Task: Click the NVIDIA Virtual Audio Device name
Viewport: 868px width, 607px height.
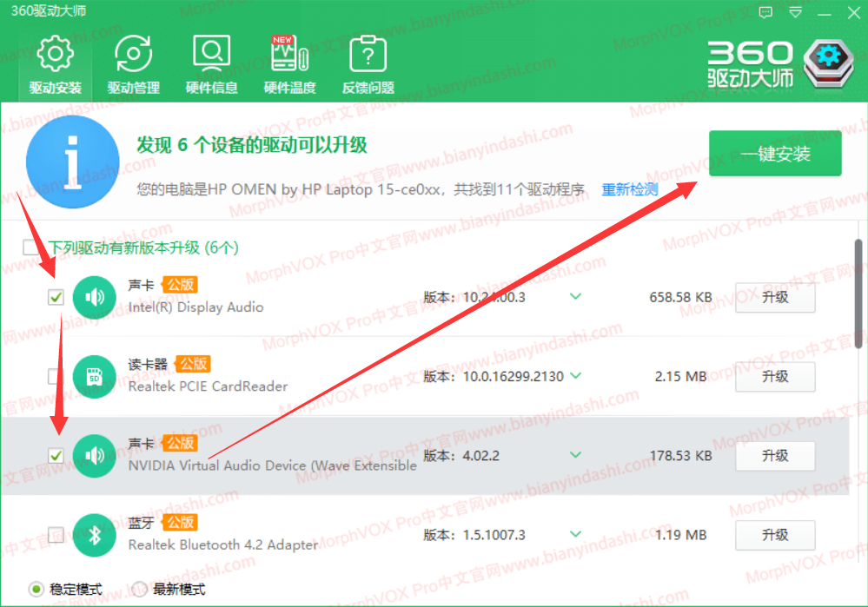Action: (272, 466)
